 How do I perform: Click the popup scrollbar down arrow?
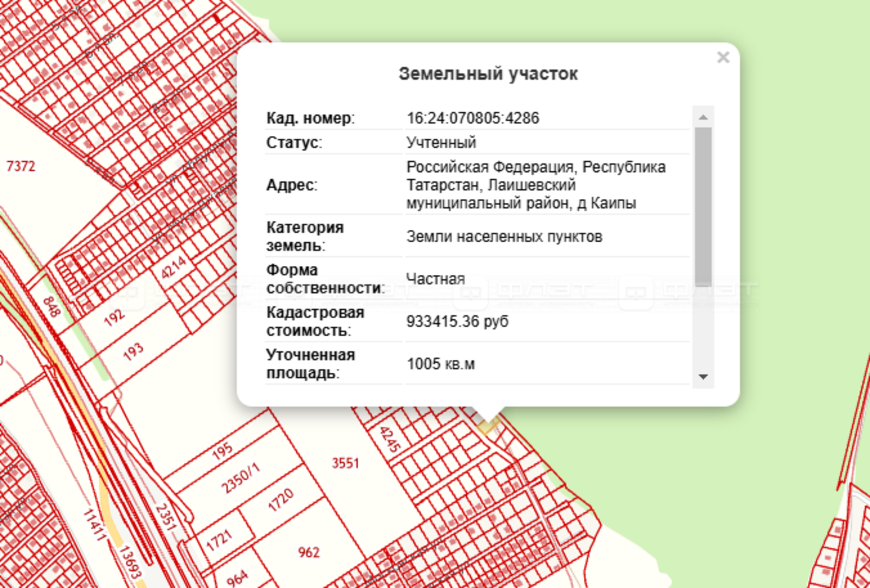[x=703, y=377]
